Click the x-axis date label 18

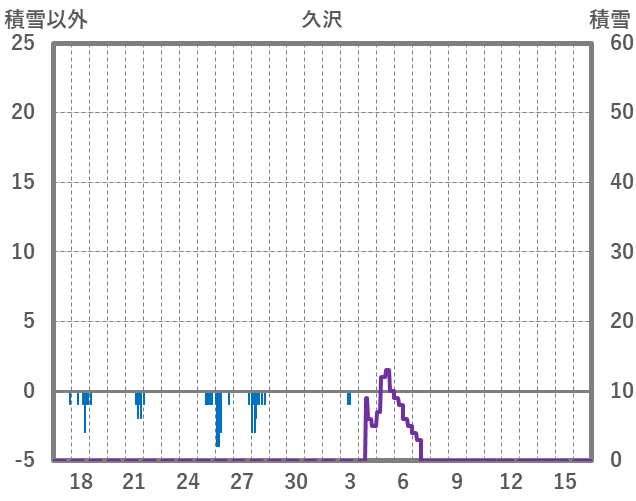tap(81, 481)
